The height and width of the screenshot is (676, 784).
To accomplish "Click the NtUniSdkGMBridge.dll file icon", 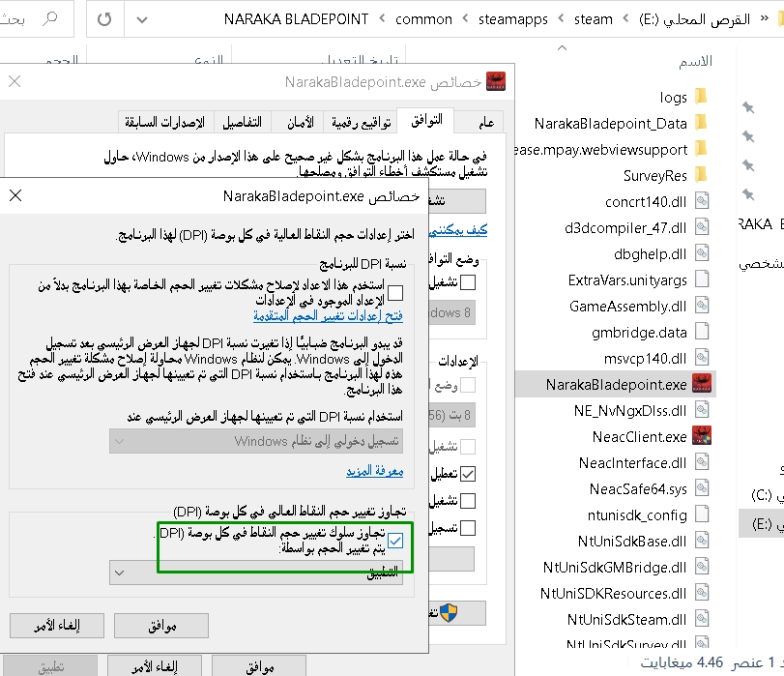I will 702,567.
